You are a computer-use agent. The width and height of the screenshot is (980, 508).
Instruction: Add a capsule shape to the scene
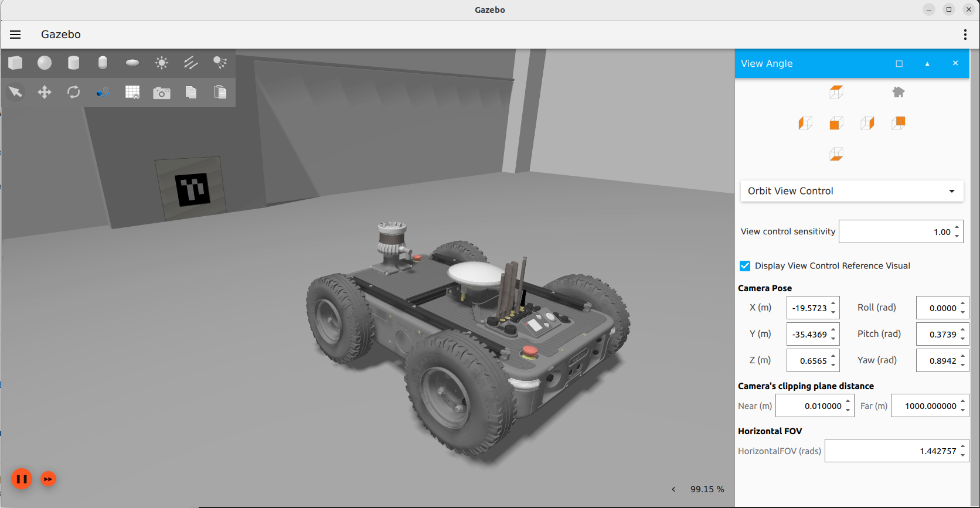pyautogui.click(x=103, y=63)
